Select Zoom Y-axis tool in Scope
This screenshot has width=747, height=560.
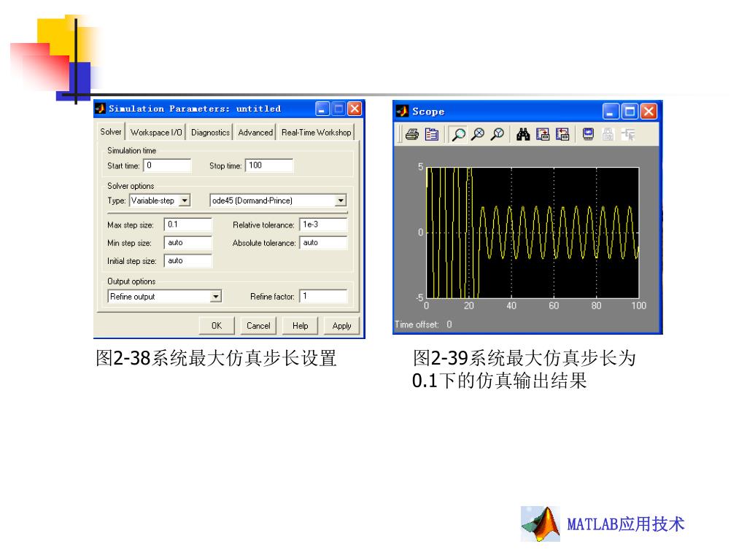click(x=498, y=135)
